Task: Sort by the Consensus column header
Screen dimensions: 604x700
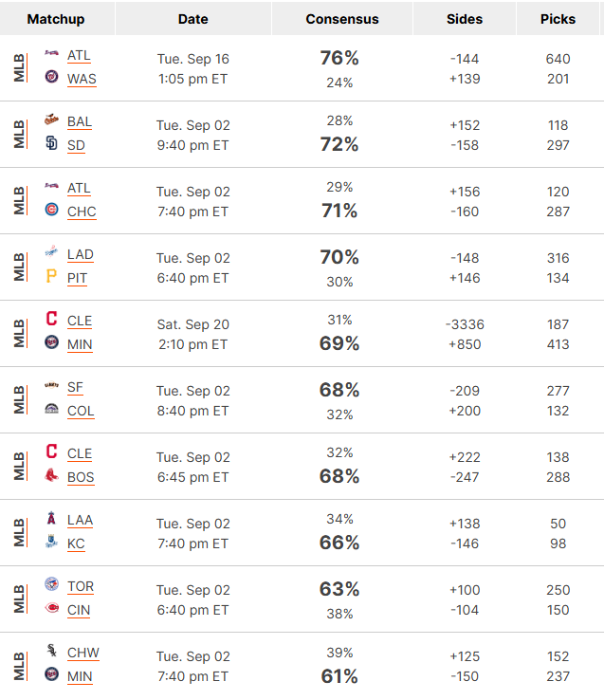Action: coord(342,19)
